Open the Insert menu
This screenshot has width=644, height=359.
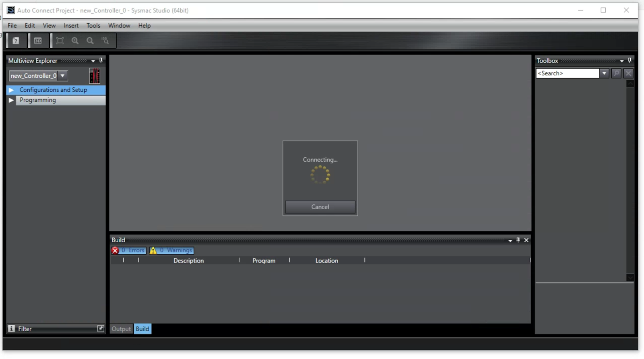coord(71,25)
